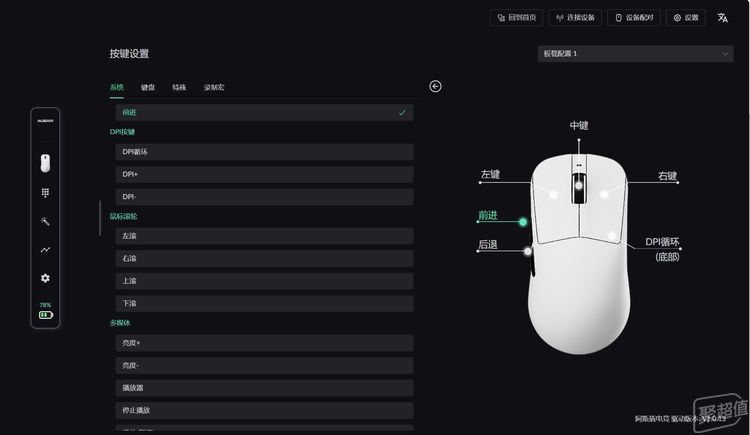Switch to the 录制宏 tab
The image size is (750, 435).
[214, 87]
